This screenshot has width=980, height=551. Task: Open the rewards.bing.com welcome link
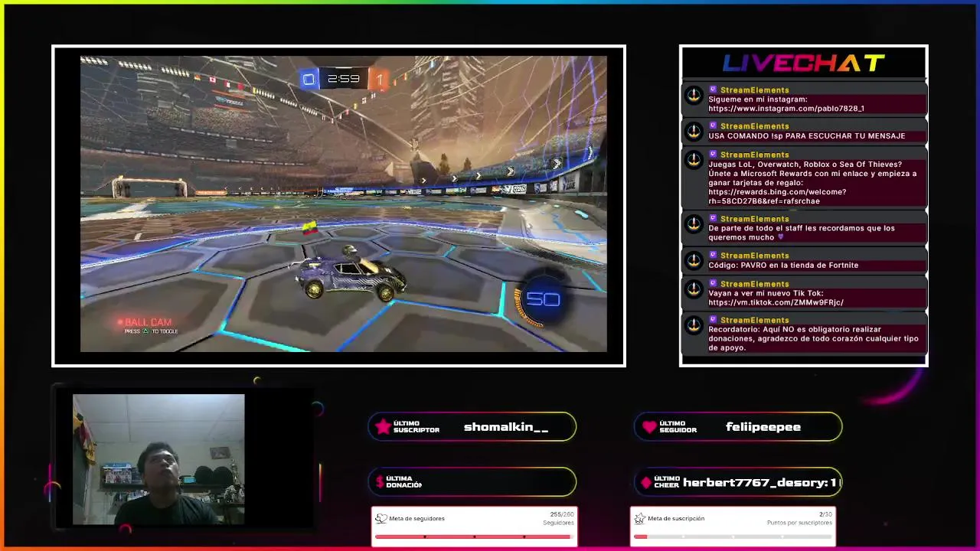[x=777, y=197]
